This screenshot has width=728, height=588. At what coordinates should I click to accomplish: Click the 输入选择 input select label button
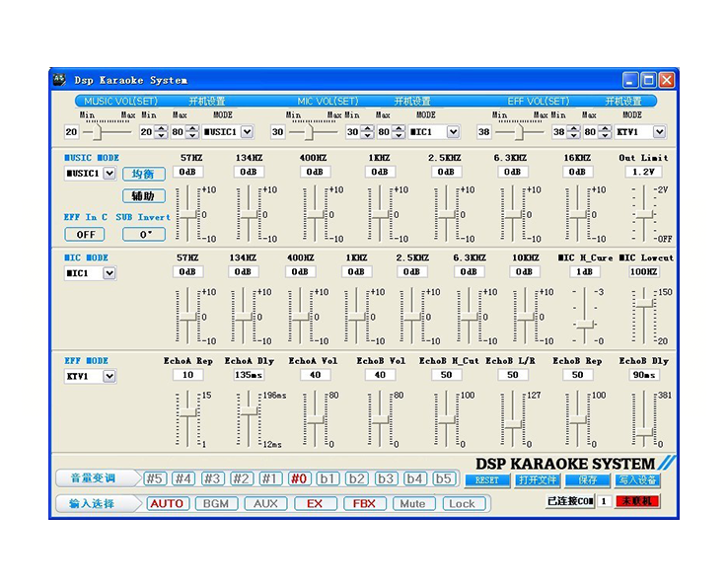[x=98, y=503]
